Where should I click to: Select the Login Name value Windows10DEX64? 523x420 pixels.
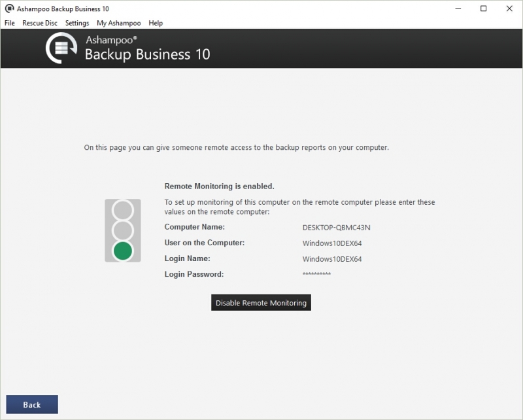click(332, 259)
